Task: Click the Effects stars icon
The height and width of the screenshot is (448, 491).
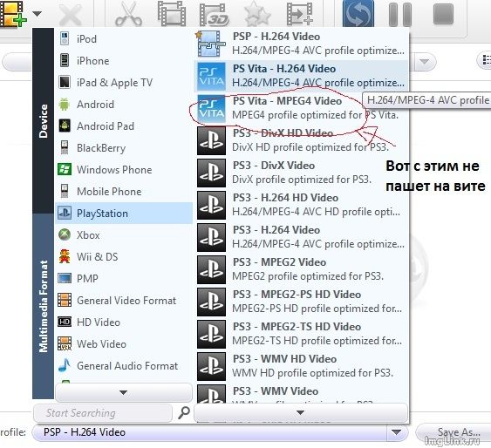Action: pyautogui.click(x=257, y=14)
